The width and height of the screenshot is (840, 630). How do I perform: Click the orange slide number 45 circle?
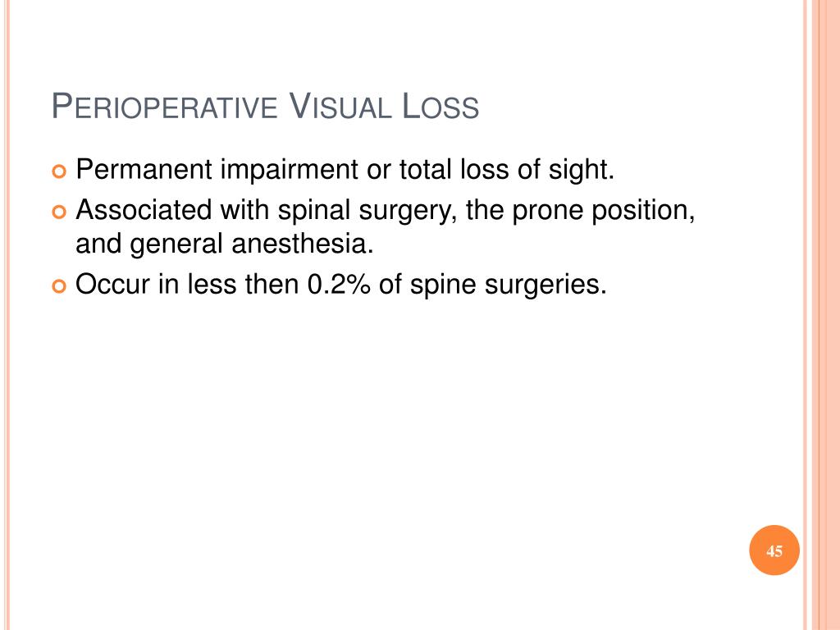(774, 550)
